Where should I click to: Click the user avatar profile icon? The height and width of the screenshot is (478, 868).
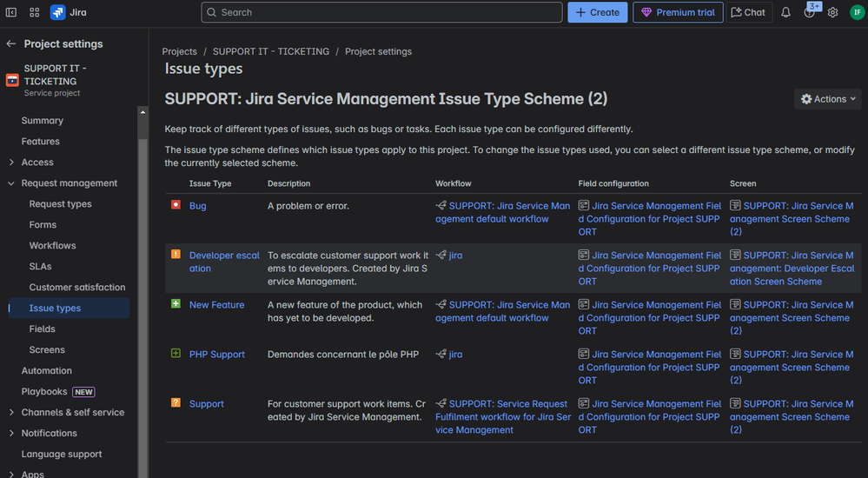tap(856, 12)
